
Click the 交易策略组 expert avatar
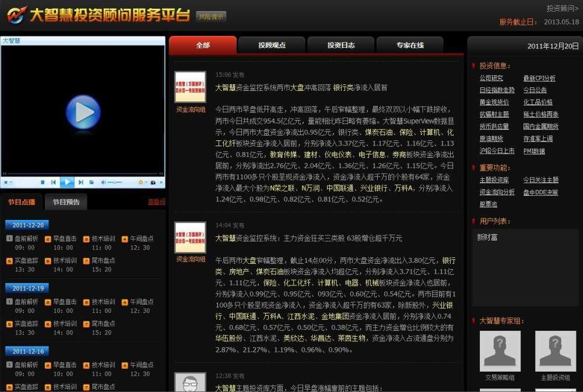(500, 351)
